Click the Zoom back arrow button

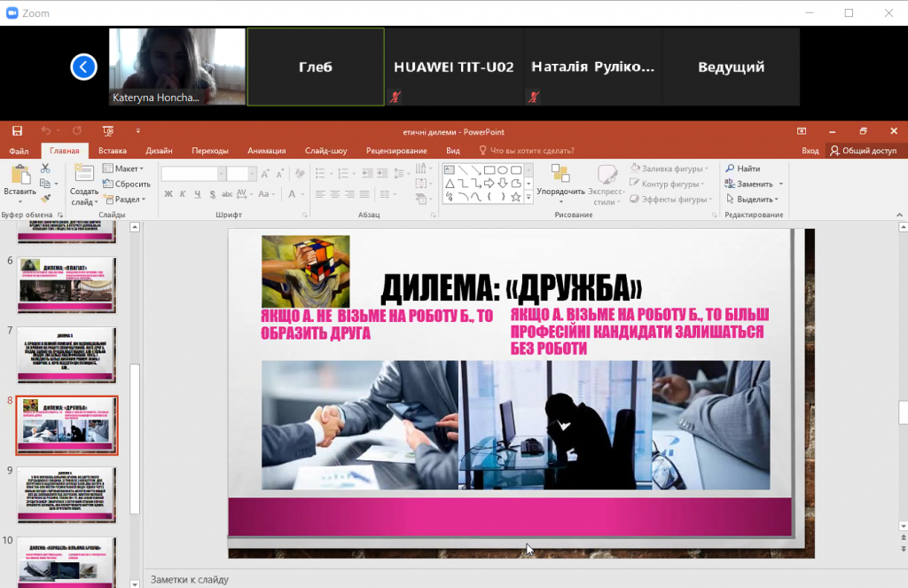[83, 67]
